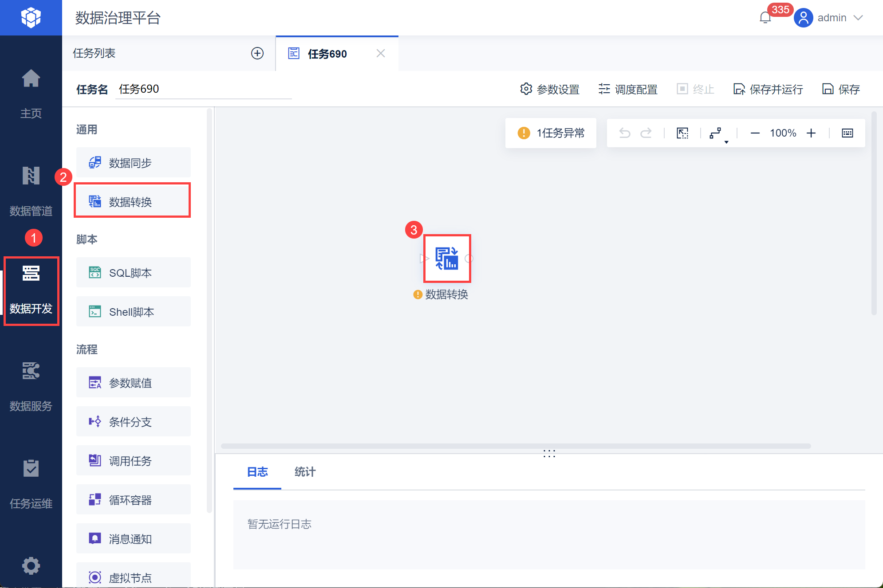Click the settings gear in sidebar
Screen dimensions: 883x588
[x=31, y=565]
